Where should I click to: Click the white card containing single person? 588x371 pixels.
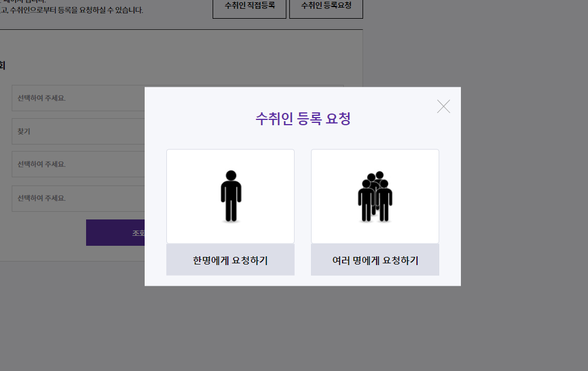click(x=230, y=197)
